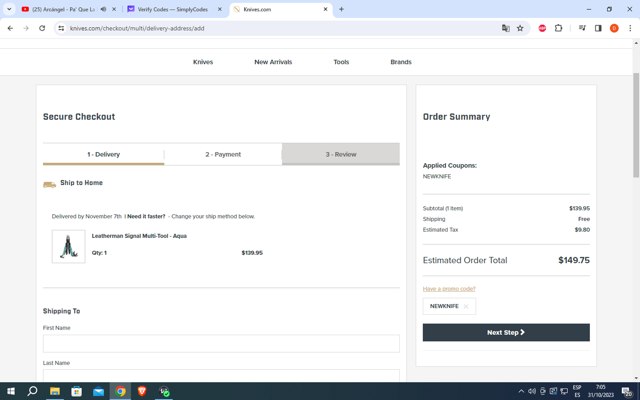640x400 pixels.
Task: Open Tools navigation menu
Action: click(x=341, y=62)
